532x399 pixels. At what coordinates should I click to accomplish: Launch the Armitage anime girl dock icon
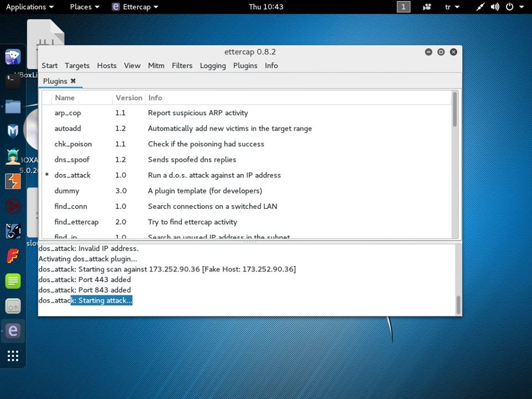(13, 156)
